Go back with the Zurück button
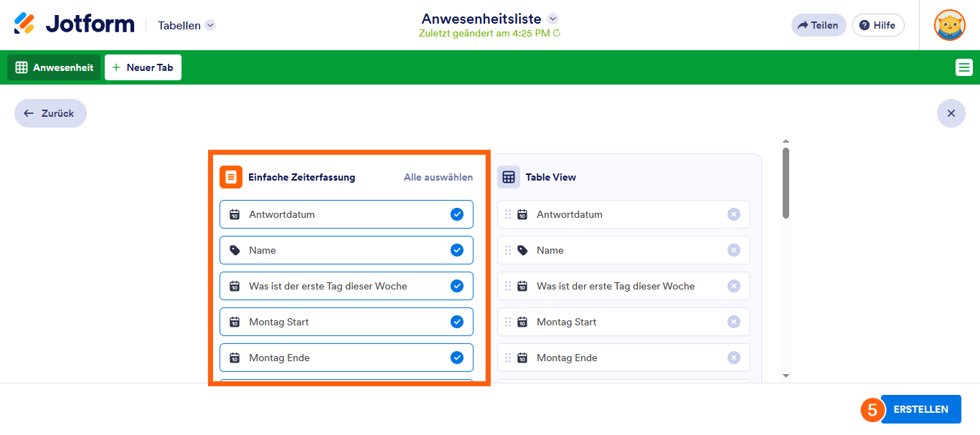Viewport: 980px width, 435px height. [50, 113]
